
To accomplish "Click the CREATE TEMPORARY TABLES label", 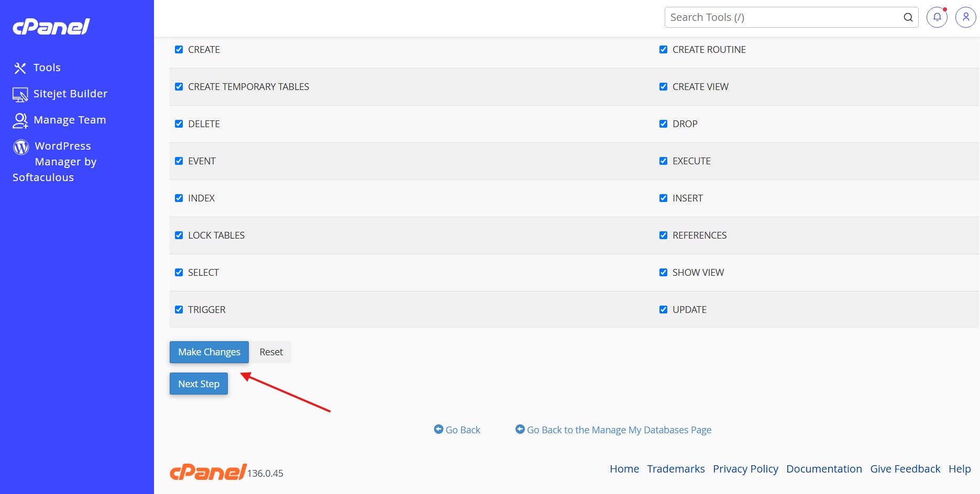I will click(248, 87).
